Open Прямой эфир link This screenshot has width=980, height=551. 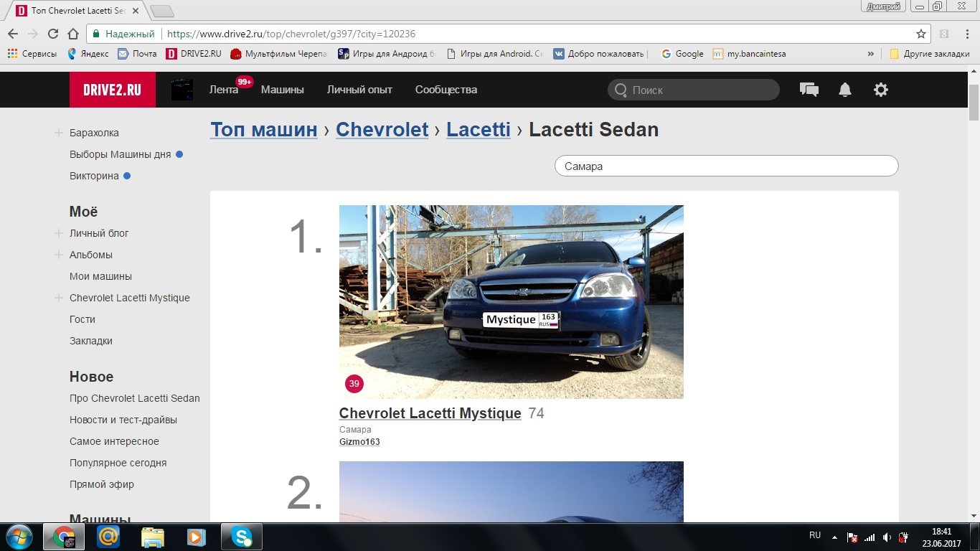[102, 484]
